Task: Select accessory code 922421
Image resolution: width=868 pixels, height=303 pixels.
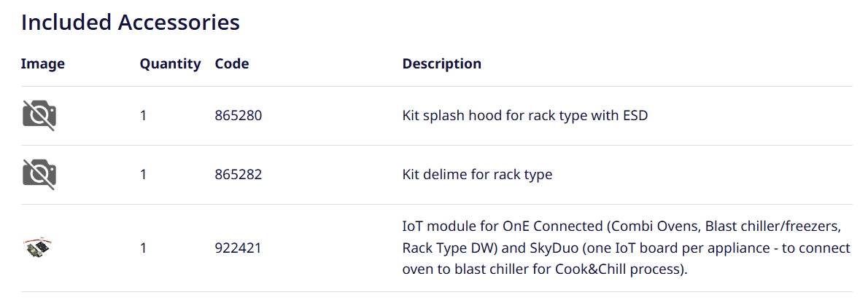Action: (x=238, y=248)
